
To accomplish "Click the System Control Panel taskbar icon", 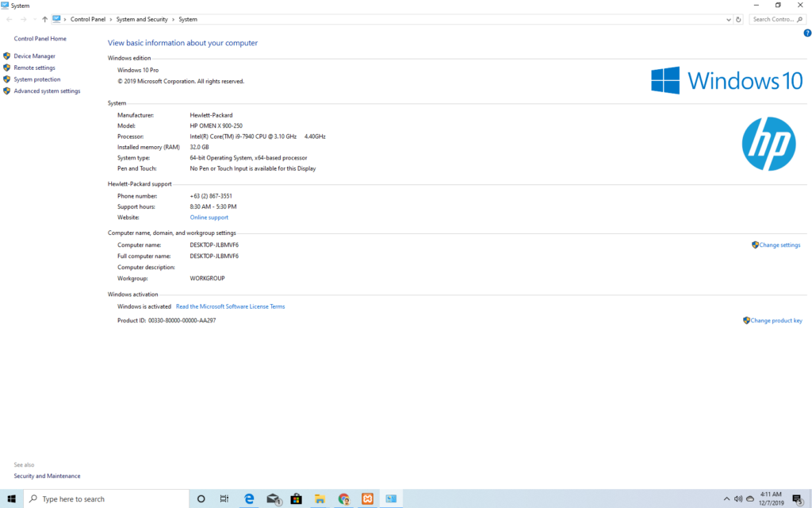I will click(x=391, y=498).
